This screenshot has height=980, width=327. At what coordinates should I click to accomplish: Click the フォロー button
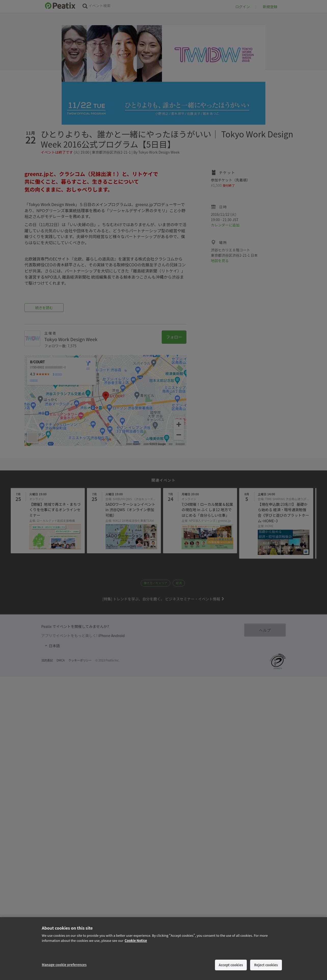click(174, 337)
